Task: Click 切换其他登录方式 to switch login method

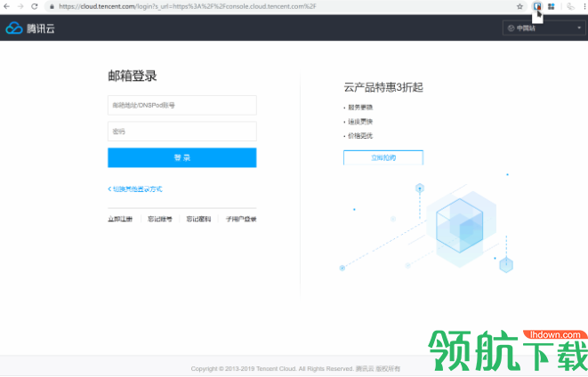Action: pyautogui.click(x=135, y=189)
